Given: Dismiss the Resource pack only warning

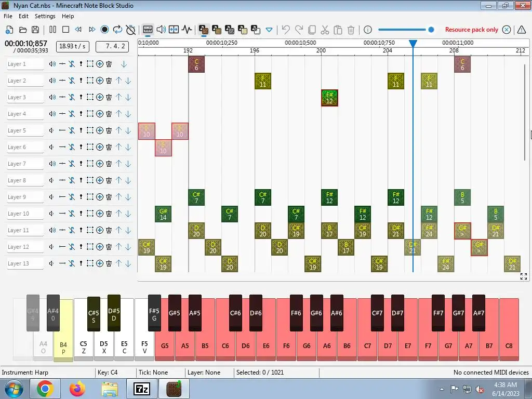Looking at the screenshot, I should click(x=506, y=30).
